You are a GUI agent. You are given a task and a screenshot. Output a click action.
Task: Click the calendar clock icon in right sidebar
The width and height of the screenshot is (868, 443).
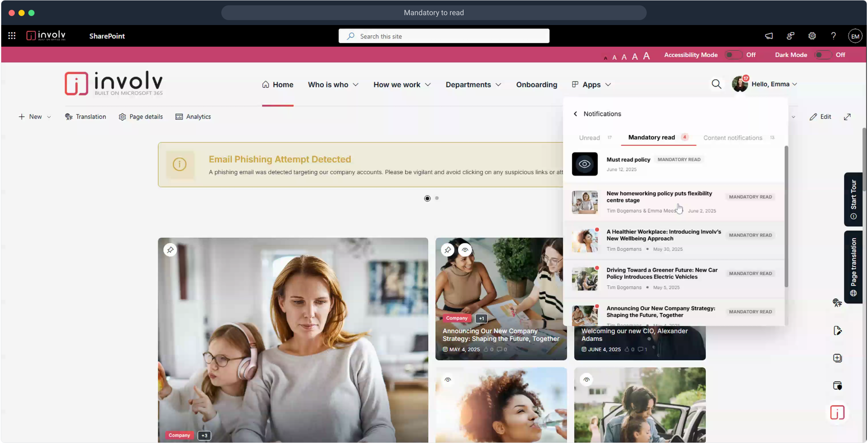pos(837,386)
